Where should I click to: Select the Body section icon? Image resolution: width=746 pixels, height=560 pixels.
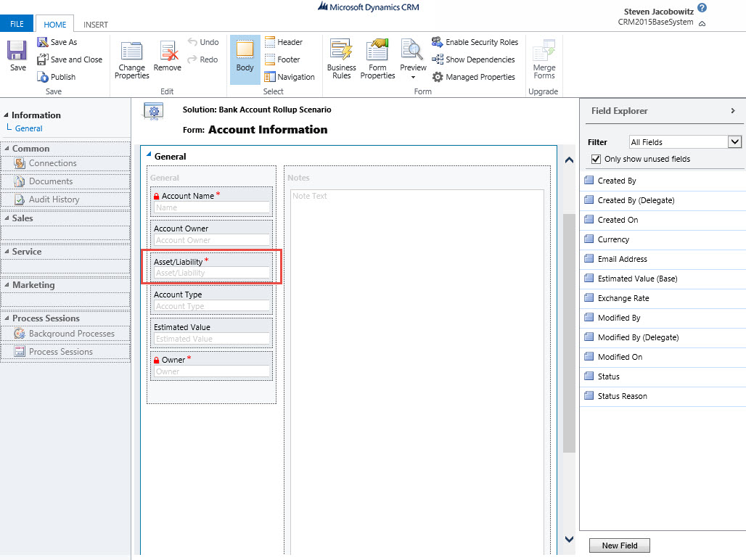[245, 51]
